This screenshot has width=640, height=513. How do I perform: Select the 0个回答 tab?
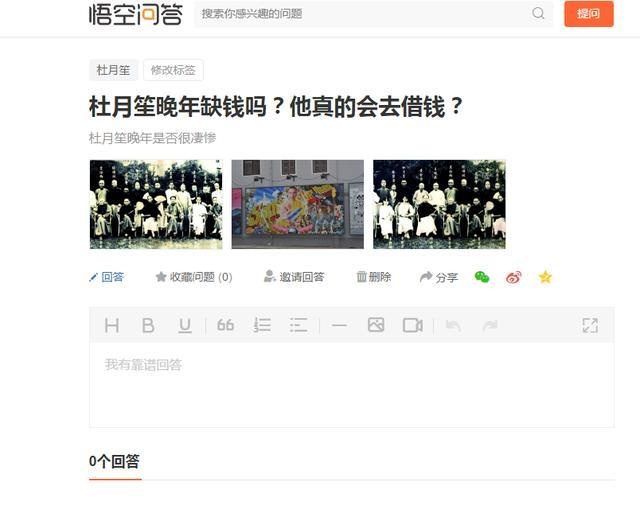(115, 462)
